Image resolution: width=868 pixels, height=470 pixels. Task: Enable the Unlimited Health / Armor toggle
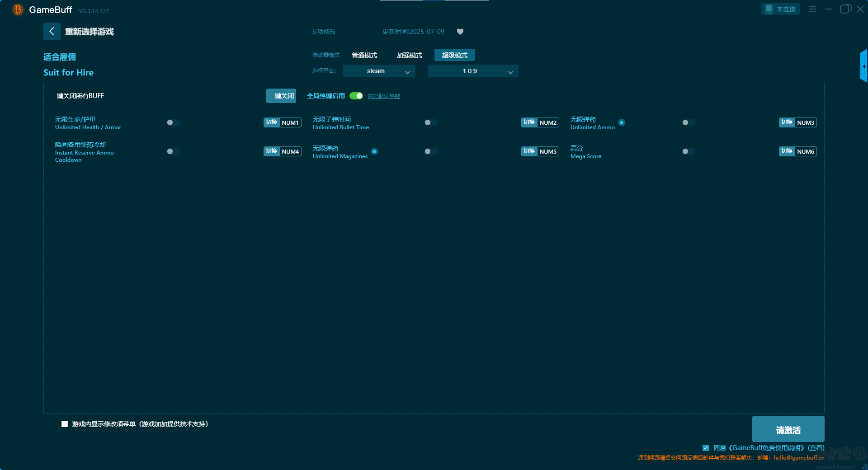click(173, 122)
